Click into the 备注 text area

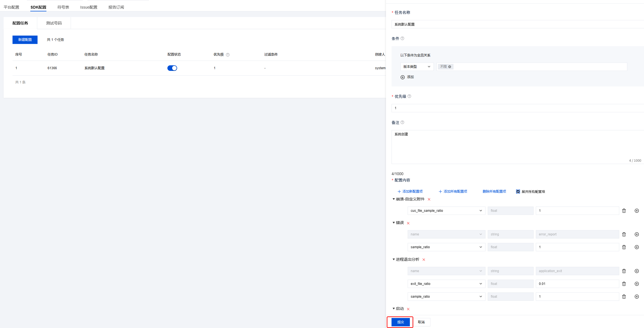click(x=518, y=147)
